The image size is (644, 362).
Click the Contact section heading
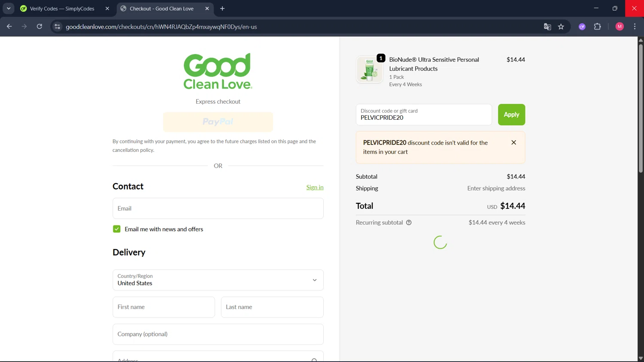click(128, 186)
